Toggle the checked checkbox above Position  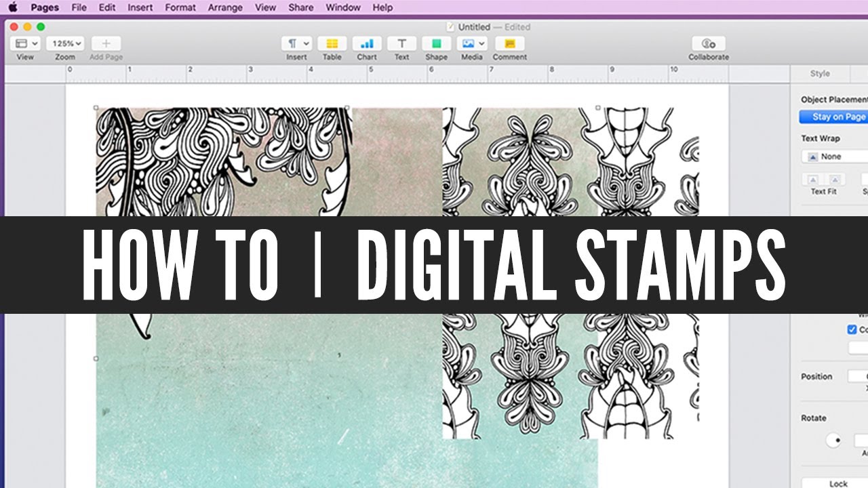pyautogui.click(x=852, y=329)
